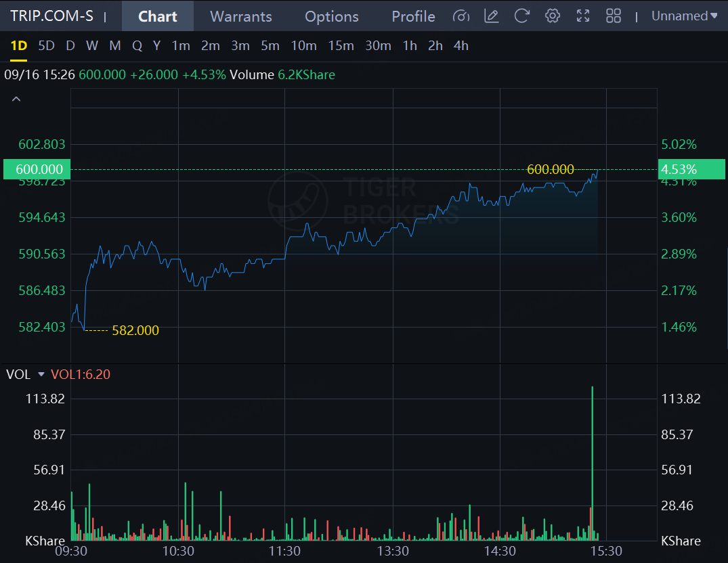Select the 5D timeframe
The height and width of the screenshot is (563, 728).
coord(47,46)
